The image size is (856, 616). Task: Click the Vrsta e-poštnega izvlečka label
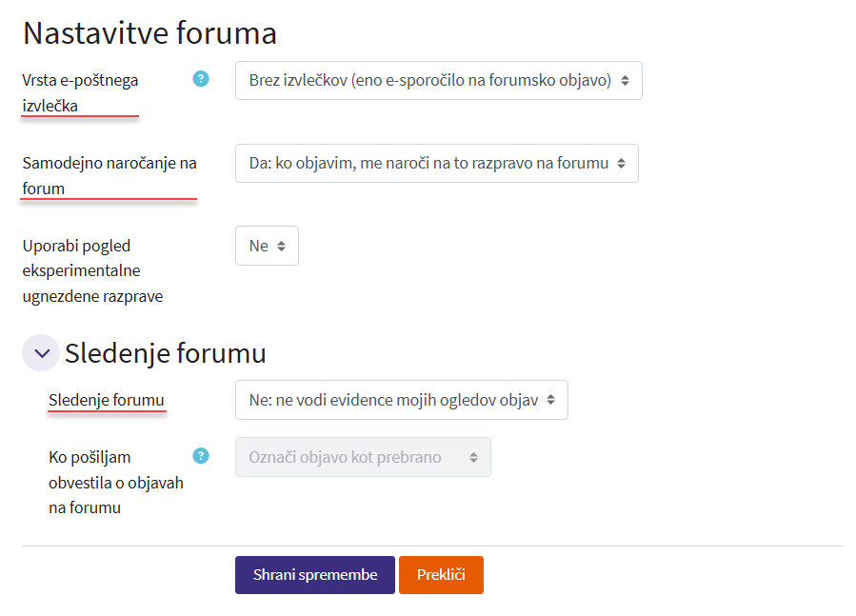coord(80,92)
